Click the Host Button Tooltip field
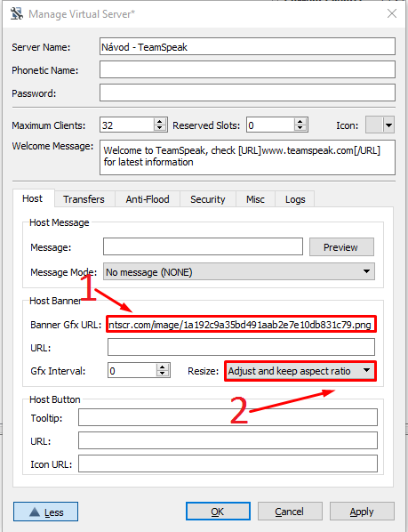 (x=228, y=417)
